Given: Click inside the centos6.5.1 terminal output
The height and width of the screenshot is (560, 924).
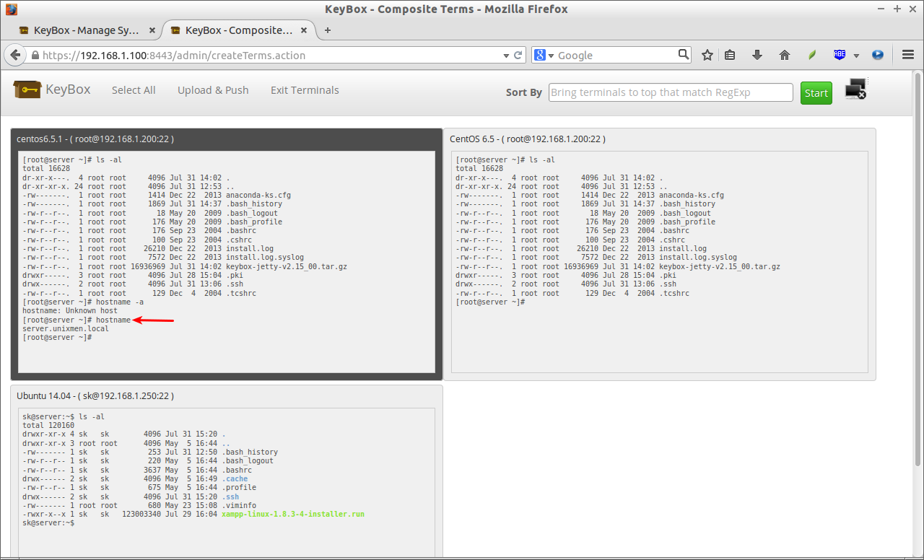Looking at the screenshot, I should [x=227, y=263].
